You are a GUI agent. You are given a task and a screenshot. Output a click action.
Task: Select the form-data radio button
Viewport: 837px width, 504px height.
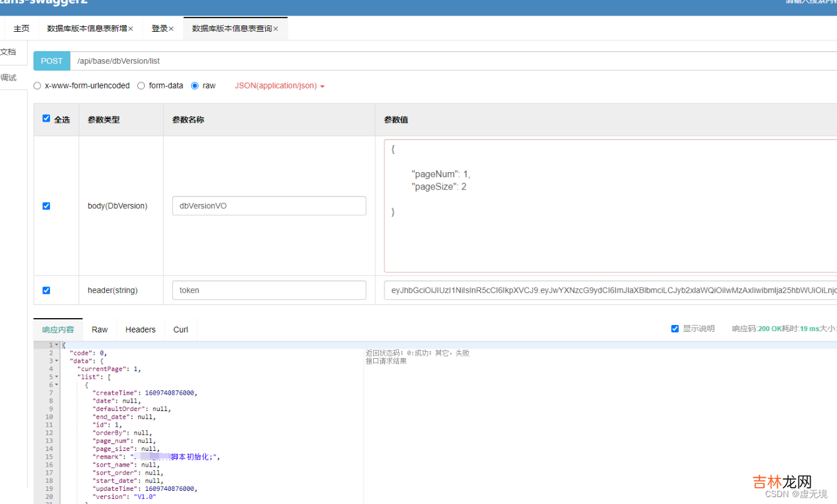tap(141, 85)
